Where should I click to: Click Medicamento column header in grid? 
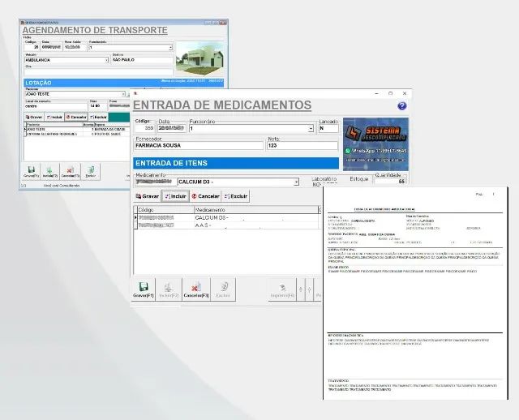256,210
